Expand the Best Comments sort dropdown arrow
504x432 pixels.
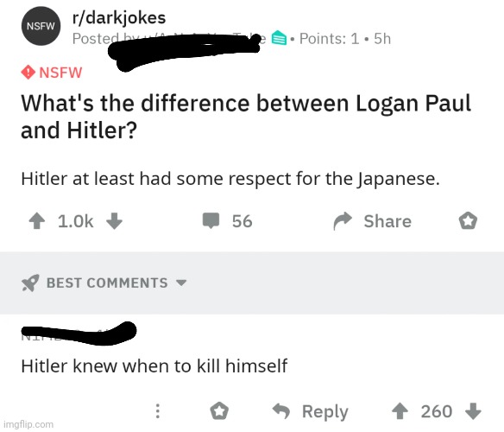(181, 283)
